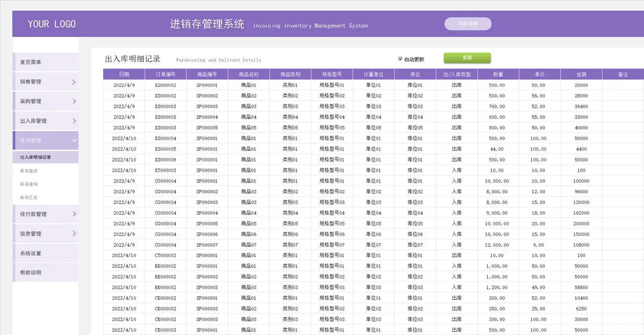Expand the 出入库管理 chevron arrow
Image resolution: width=644 pixels, height=335 pixels.
(74, 121)
